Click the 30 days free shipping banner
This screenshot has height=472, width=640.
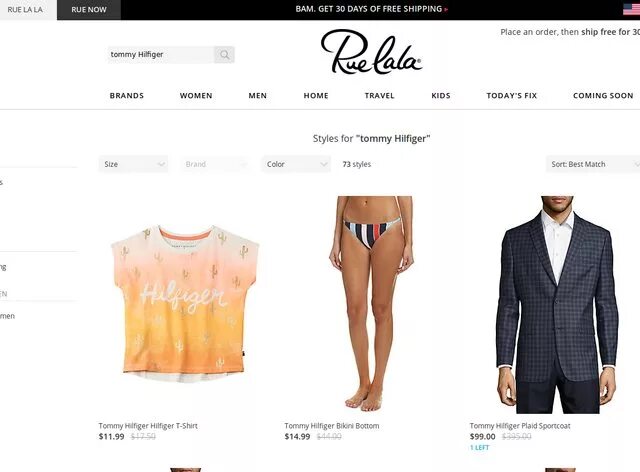point(371,9)
